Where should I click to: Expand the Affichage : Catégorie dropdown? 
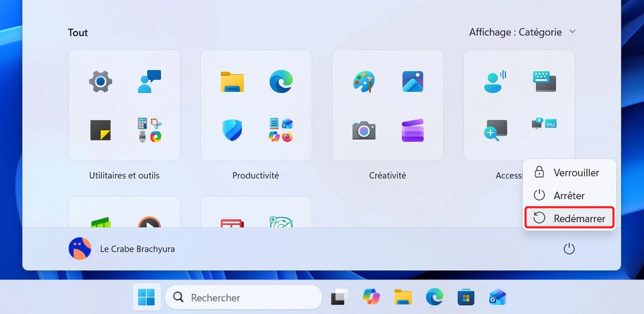point(523,32)
